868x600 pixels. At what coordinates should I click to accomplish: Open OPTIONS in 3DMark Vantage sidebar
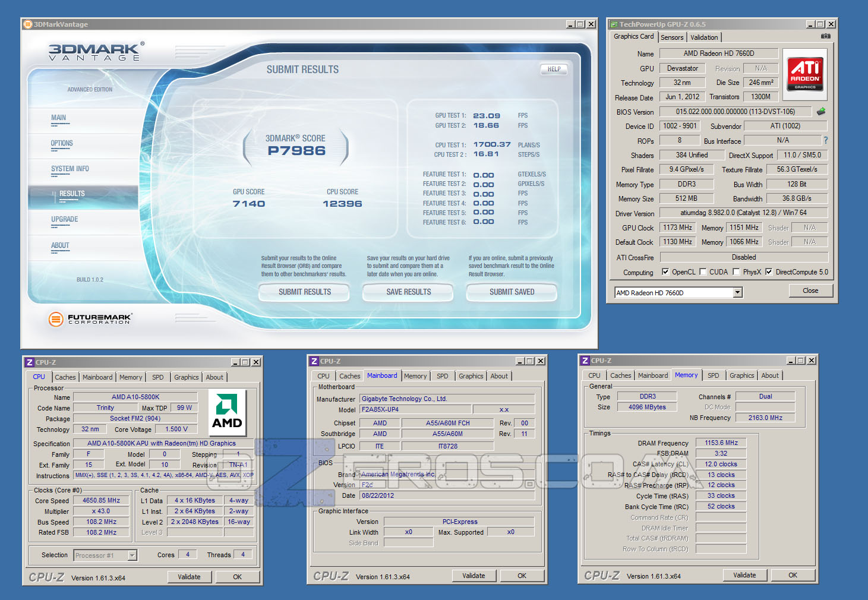(62, 143)
